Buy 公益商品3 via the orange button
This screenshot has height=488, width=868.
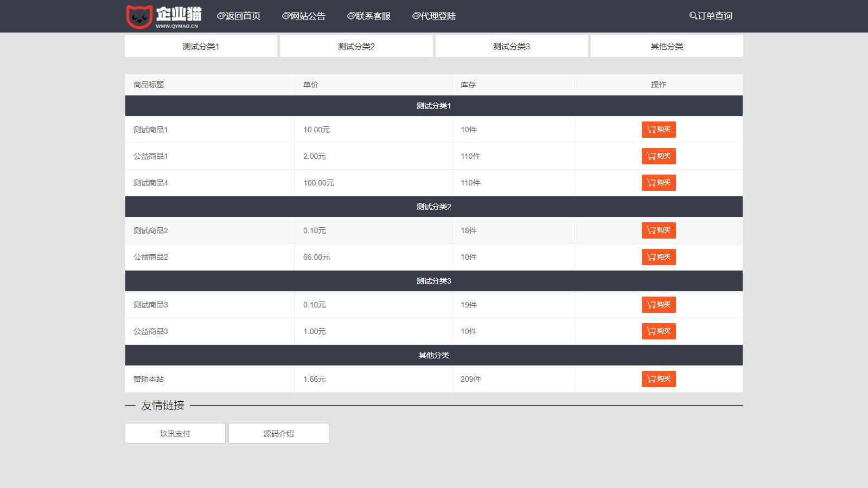click(659, 331)
